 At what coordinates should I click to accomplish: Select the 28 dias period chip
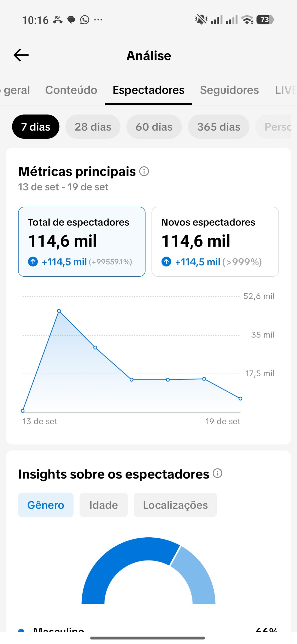tap(93, 127)
